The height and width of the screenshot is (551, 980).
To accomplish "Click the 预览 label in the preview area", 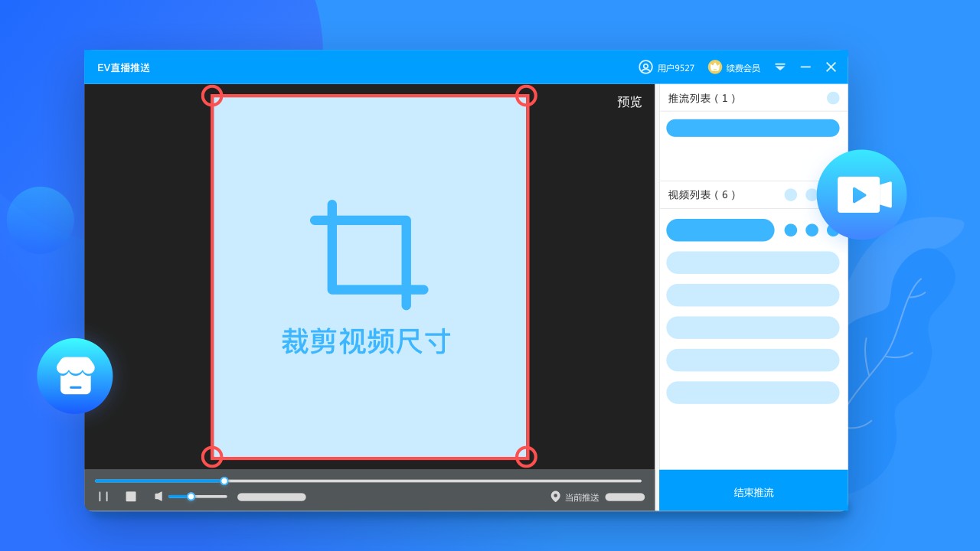I will 629,103.
